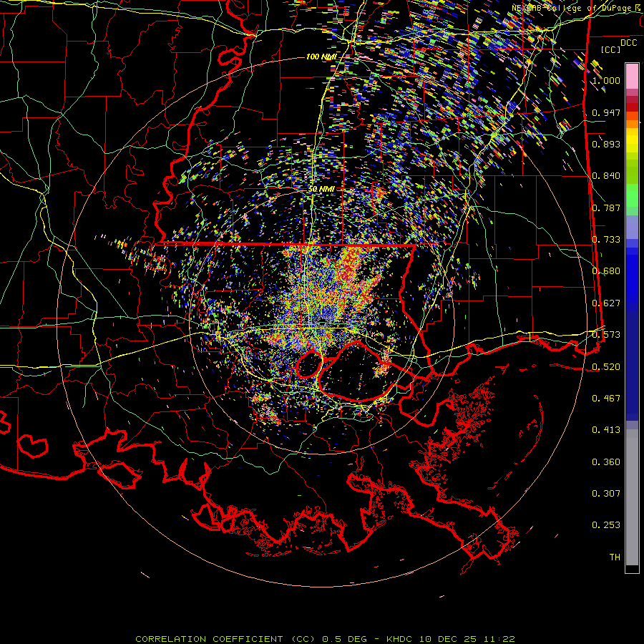
Task: Click the TH threshold label
Action: point(615,557)
